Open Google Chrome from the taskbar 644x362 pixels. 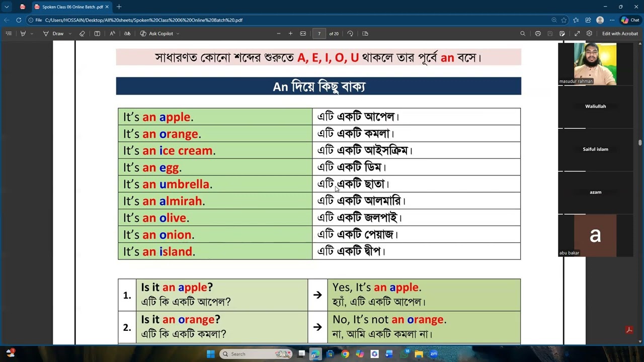pos(345,354)
